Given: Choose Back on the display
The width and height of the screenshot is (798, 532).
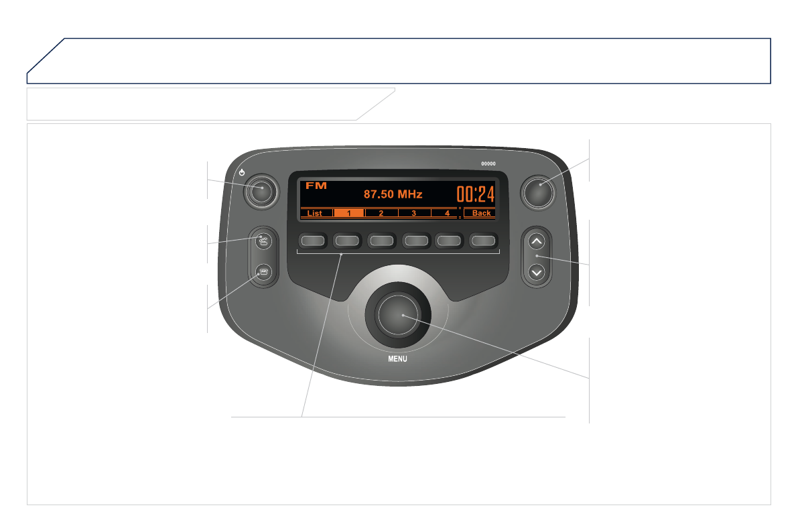Looking at the screenshot, I should (x=480, y=213).
